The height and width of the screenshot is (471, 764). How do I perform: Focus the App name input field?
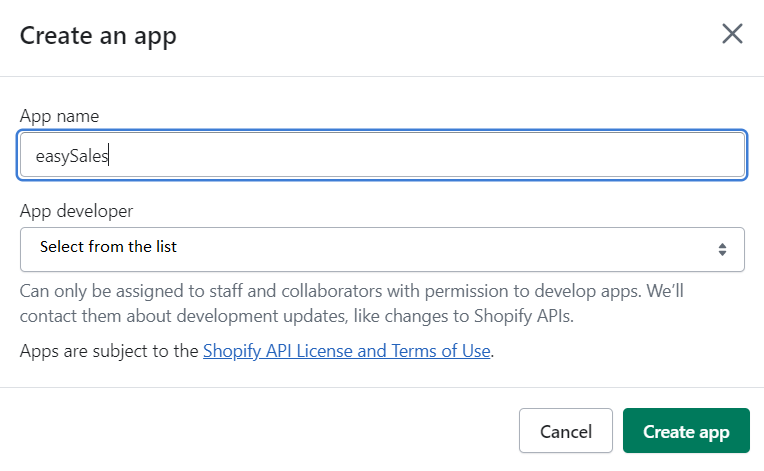point(382,155)
